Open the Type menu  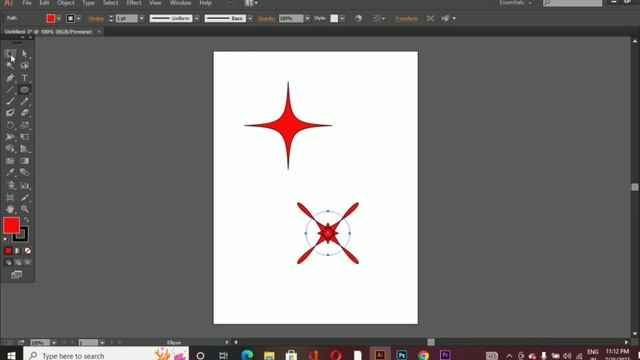click(89, 3)
